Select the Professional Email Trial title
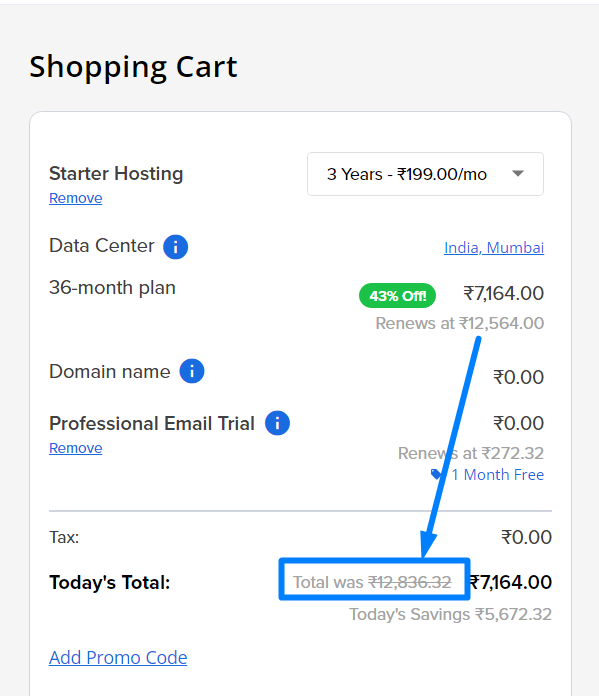The image size is (599, 696). tap(152, 423)
